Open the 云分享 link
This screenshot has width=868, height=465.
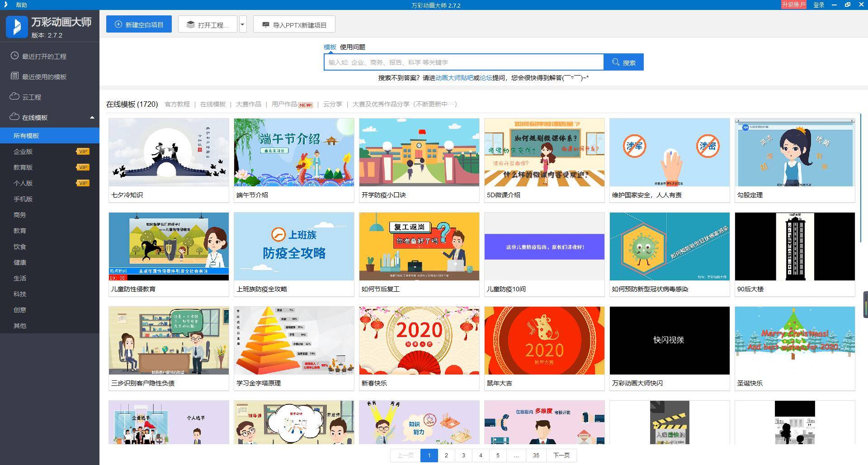point(333,104)
